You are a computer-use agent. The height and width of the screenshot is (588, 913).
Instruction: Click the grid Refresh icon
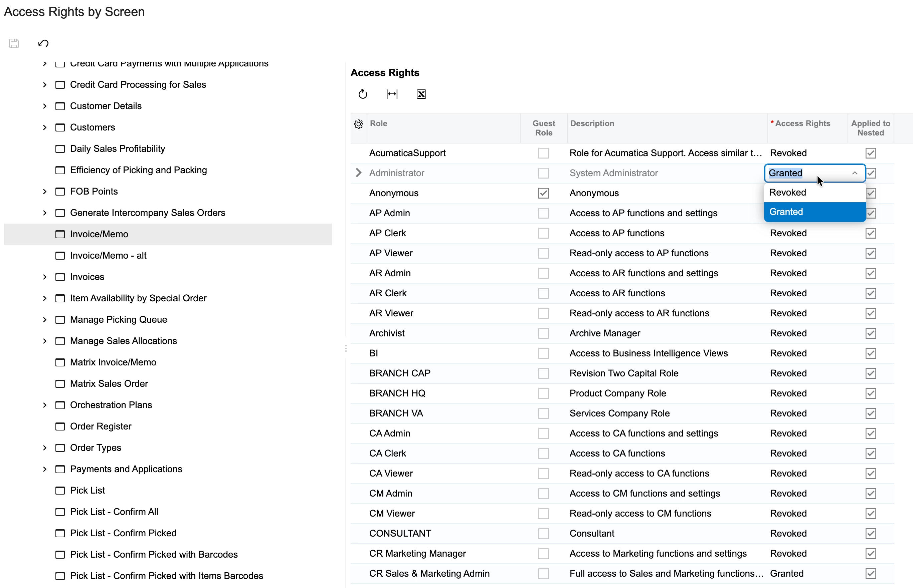point(363,94)
